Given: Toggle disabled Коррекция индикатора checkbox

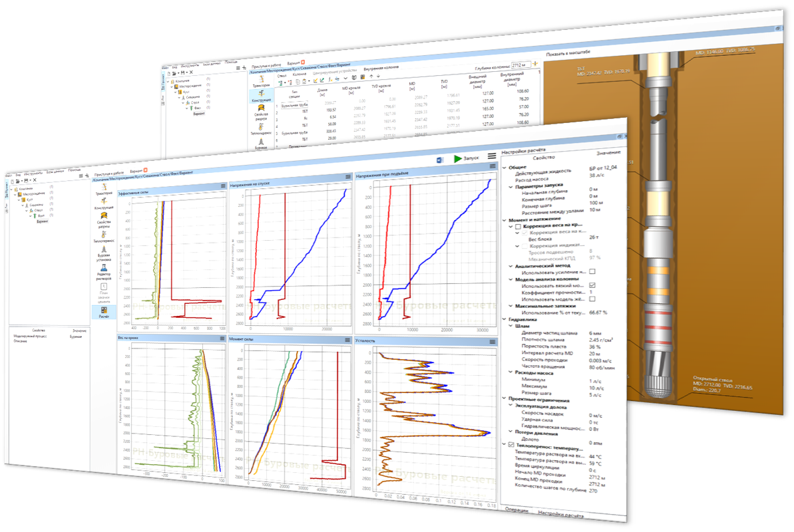Looking at the screenshot, I should point(524,246).
